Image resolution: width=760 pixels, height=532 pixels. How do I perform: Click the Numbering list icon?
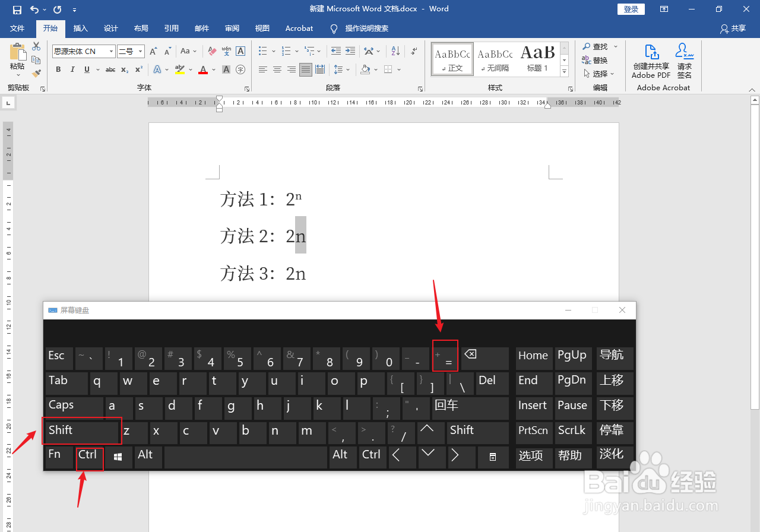[286, 52]
